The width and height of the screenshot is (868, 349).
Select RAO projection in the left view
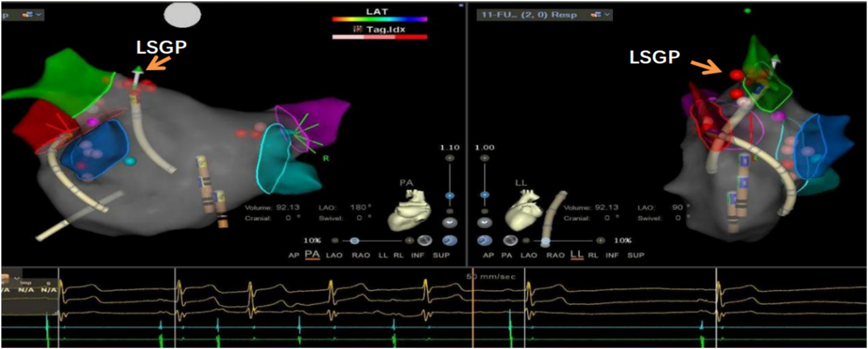click(360, 255)
